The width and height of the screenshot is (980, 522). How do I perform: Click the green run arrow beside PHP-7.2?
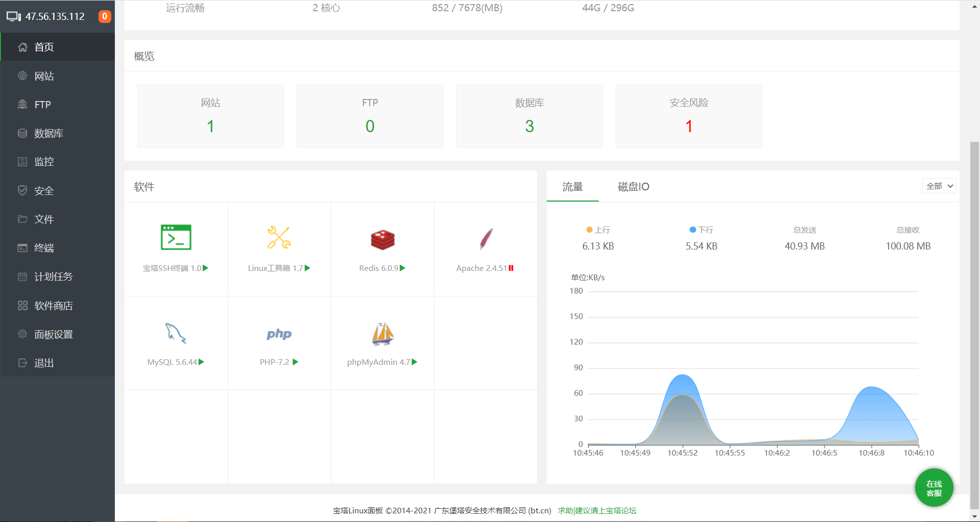(296, 362)
